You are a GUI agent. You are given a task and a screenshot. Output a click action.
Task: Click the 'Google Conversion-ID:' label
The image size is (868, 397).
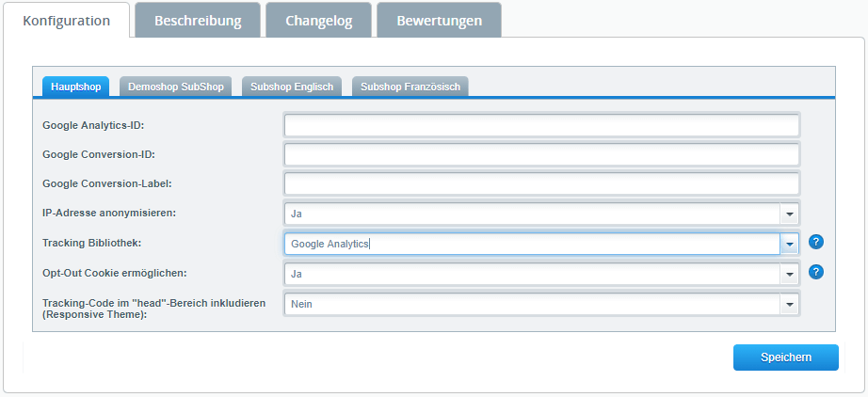pos(99,155)
